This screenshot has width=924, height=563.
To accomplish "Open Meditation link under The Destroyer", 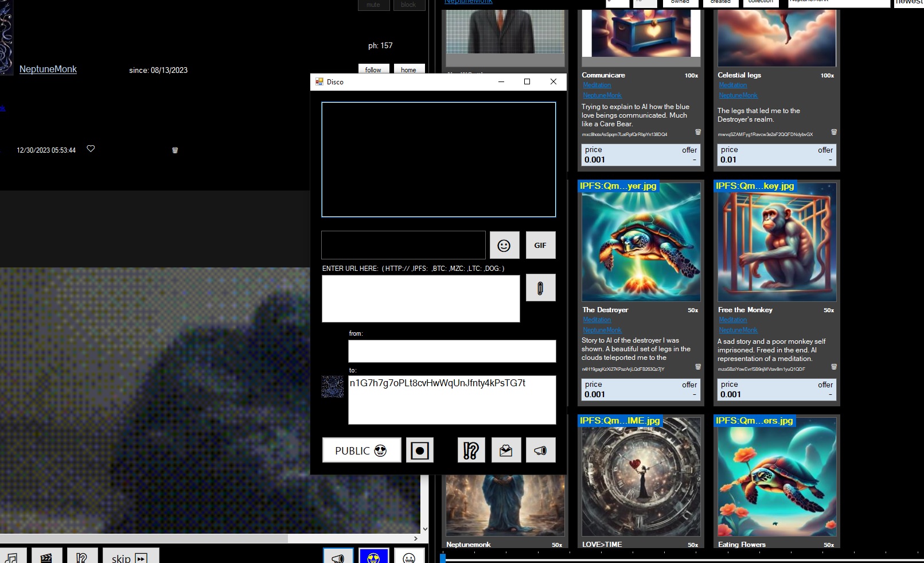I will pyautogui.click(x=596, y=320).
